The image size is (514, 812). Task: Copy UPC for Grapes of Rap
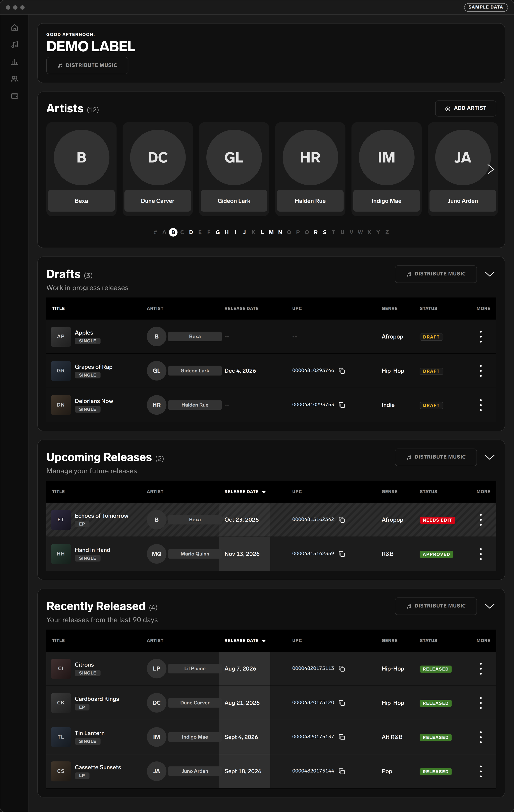pyautogui.click(x=342, y=371)
